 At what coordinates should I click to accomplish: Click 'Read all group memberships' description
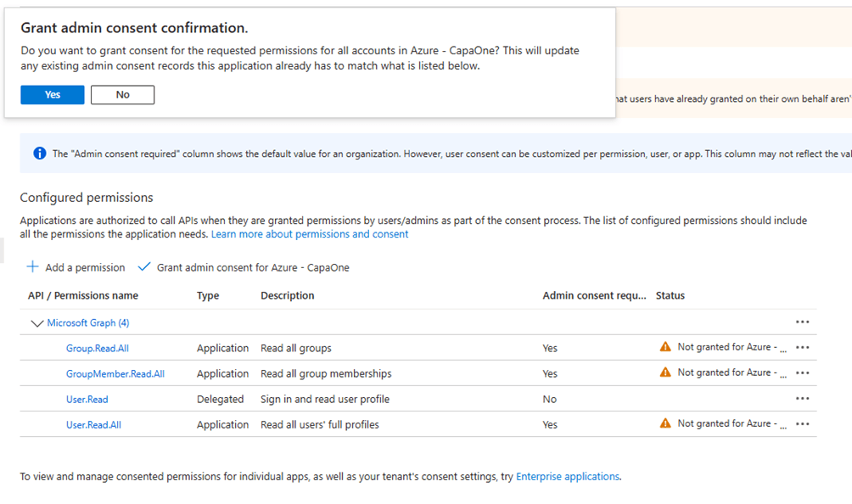pyautogui.click(x=326, y=373)
